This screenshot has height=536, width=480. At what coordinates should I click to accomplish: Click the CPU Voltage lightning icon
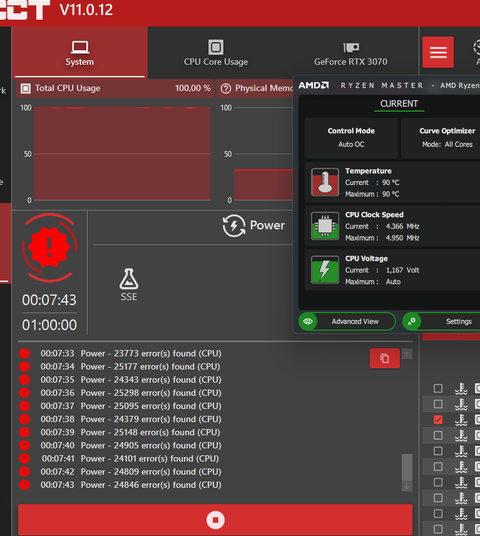pos(325,270)
